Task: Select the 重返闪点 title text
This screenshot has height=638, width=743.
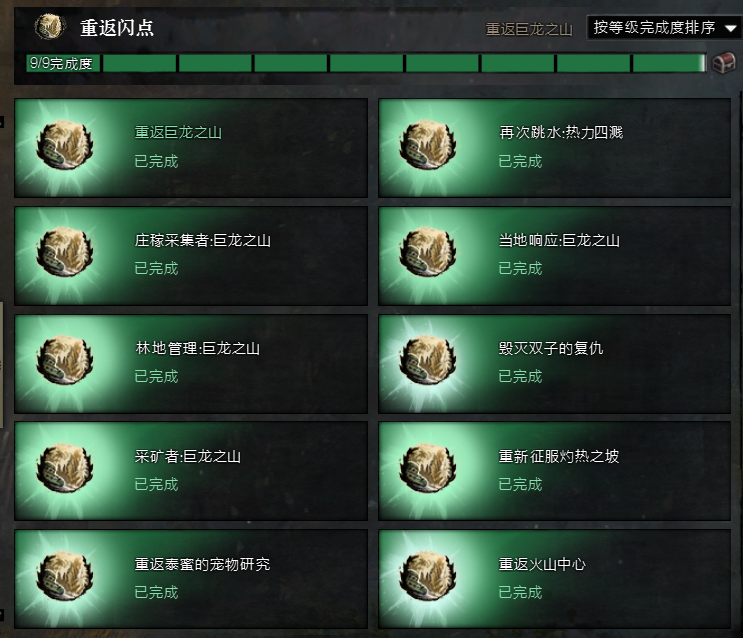Action: [117, 28]
